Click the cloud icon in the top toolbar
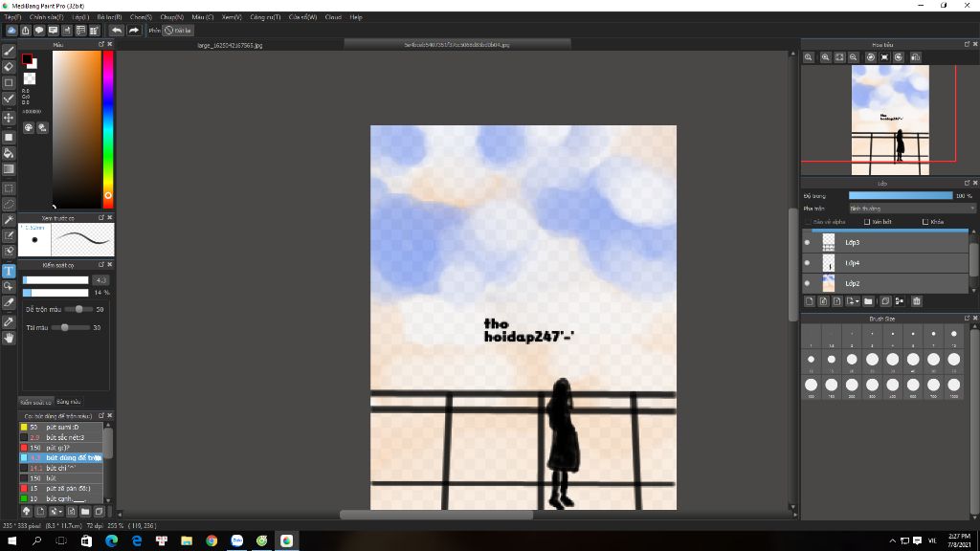 (11, 30)
